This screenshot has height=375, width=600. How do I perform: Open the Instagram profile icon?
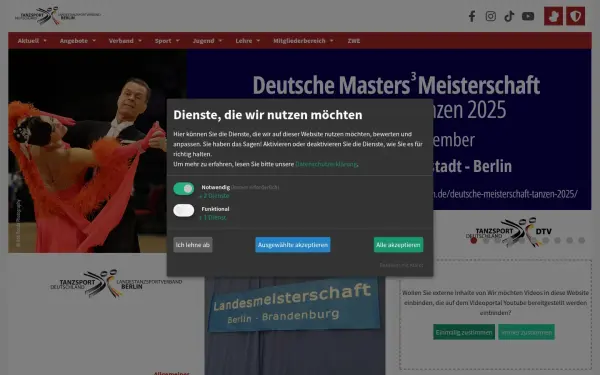tap(491, 16)
